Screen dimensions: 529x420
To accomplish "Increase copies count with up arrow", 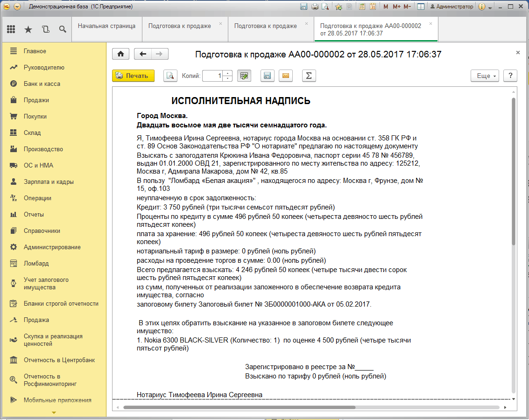I will tap(228, 73).
